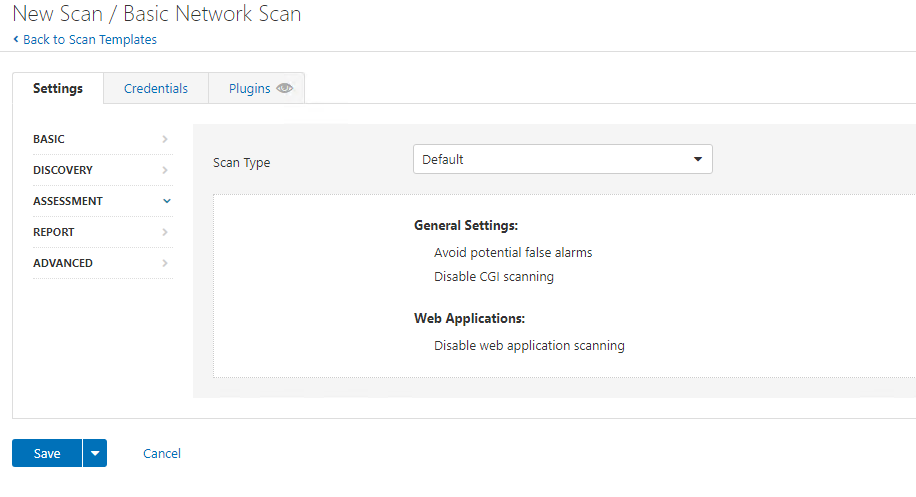Switch to the Credentials tab

[x=156, y=88]
